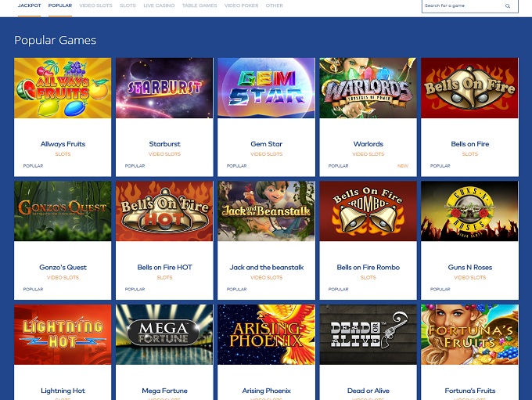Image resolution: width=532 pixels, height=400 pixels.
Task: Click the Mega Fortune game image
Action: [164, 334]
